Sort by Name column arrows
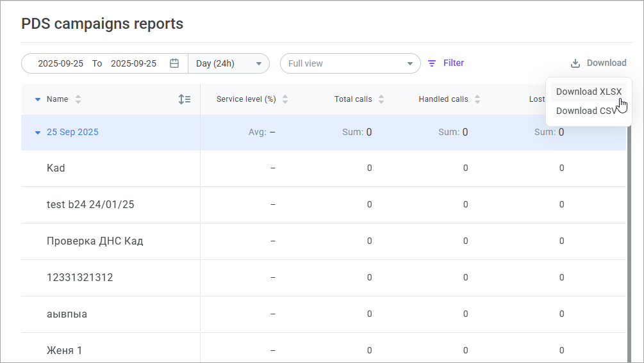Screen dimensions: 644x363 point(78,99)
